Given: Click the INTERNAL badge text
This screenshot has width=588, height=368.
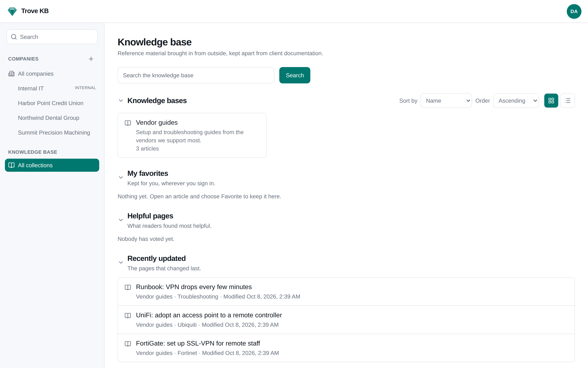Looking at the screenshot, I should coord(85,88).
